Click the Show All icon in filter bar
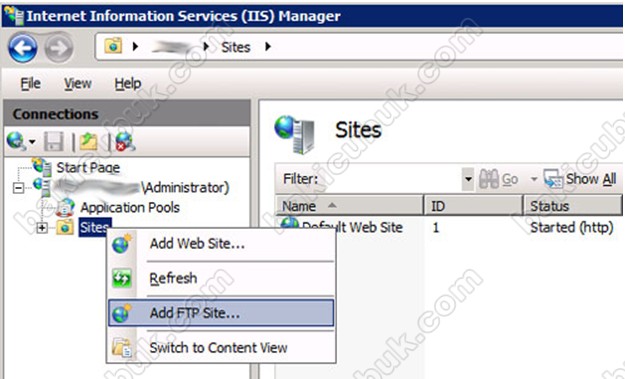Image resolution: width=625 pixels, height=379 pixels. (x=553, y=179)
